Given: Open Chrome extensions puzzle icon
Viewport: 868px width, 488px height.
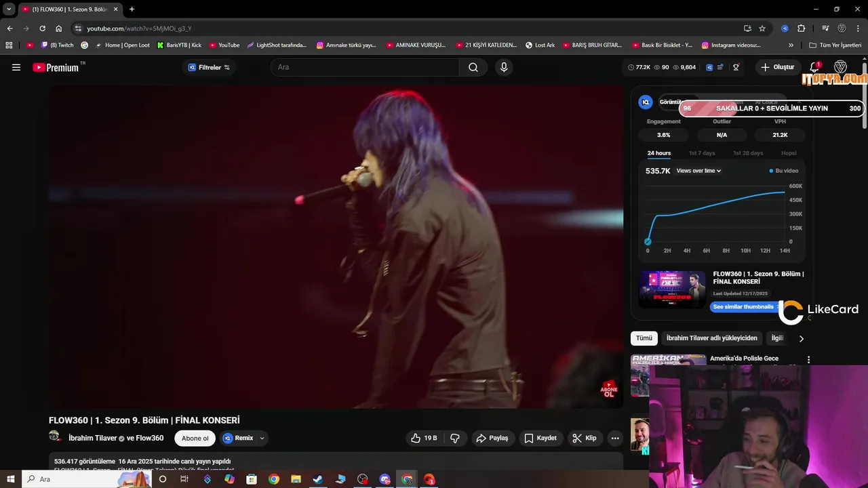Looking at the screenshot, I should coord(801,28).
